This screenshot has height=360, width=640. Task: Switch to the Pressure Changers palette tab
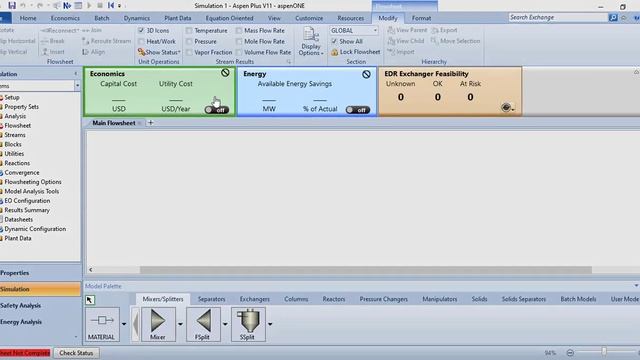(x=383, y=299)
